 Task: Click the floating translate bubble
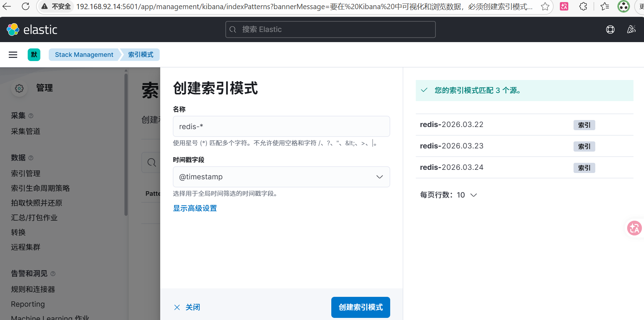coord(635,228)
